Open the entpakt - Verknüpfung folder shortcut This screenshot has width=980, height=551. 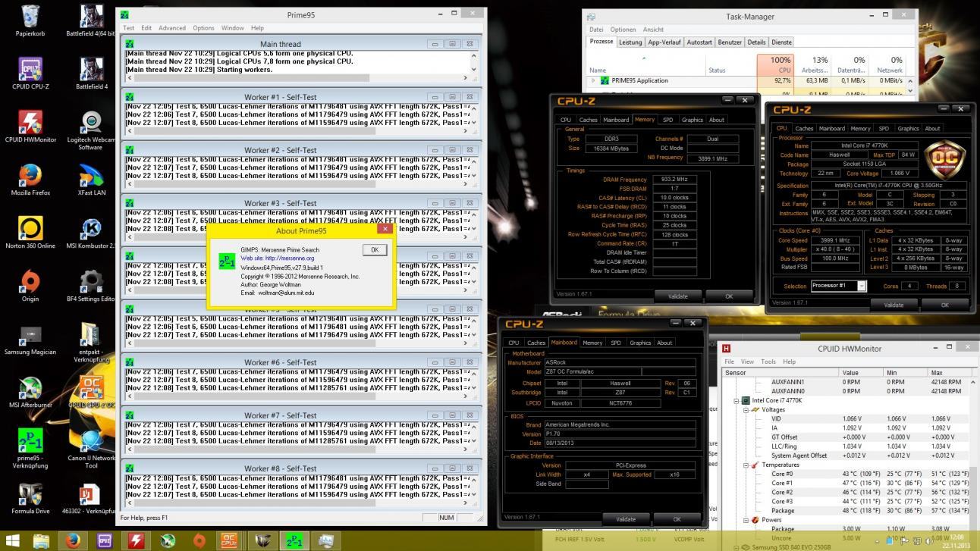(91, 343)
